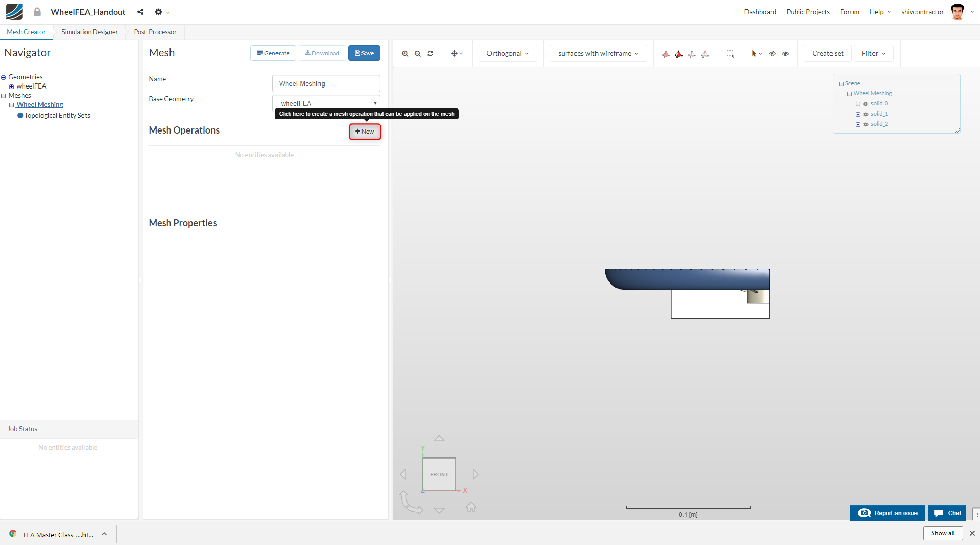Rotate view right with the right arrow
Viewport: 980px width, 545px height.
pyautogui.click(x=476, y=474)
